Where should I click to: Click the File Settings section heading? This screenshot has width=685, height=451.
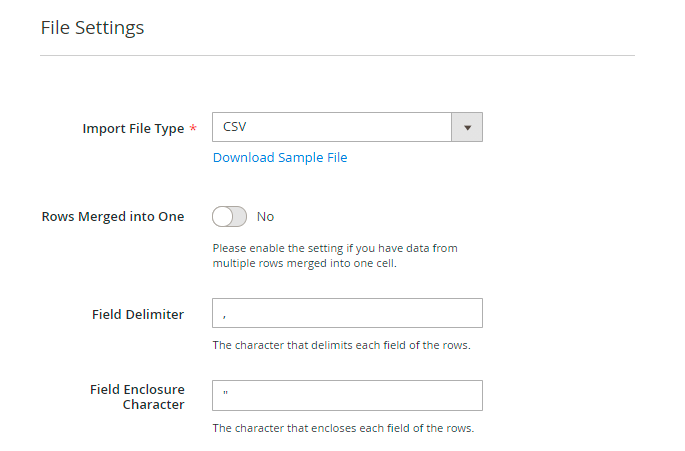(x=92, y=27)
